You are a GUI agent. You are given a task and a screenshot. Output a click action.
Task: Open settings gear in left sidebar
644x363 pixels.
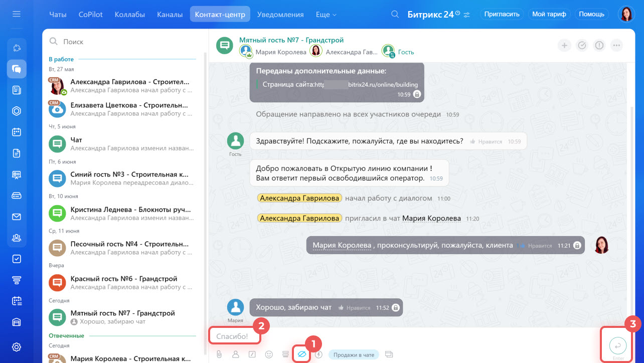(17, 347)
